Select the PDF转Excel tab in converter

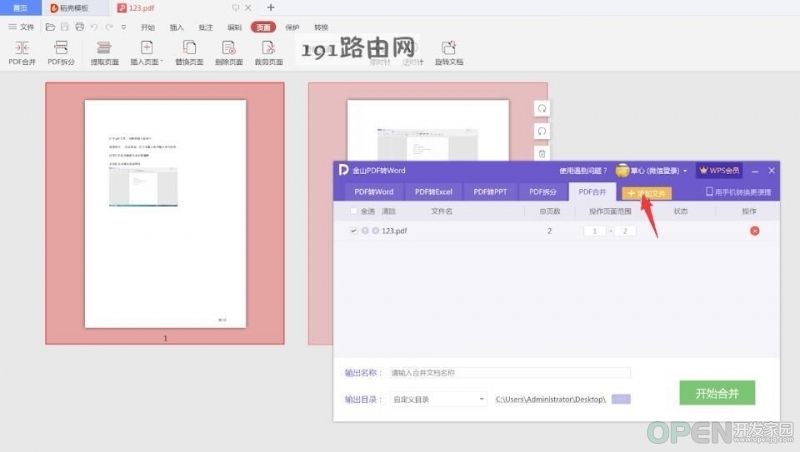click(x=434, y=192)
